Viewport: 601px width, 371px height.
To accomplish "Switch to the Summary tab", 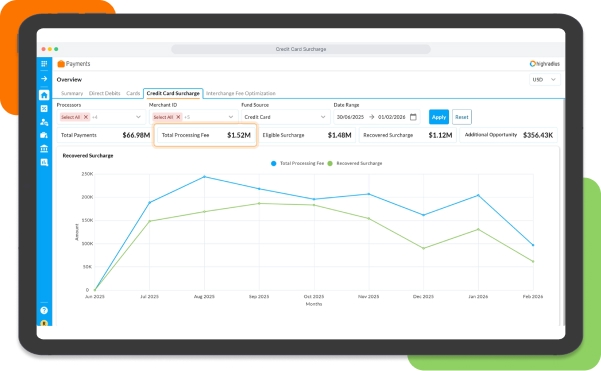I will click(72, 93).
